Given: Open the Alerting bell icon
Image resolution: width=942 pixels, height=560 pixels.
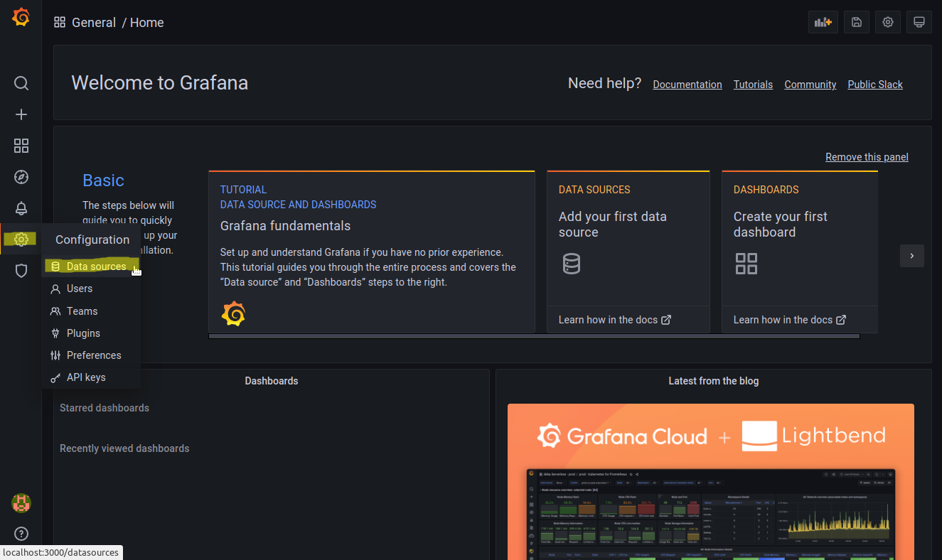Looking at the screenshot, I should (x=21, y=208).
